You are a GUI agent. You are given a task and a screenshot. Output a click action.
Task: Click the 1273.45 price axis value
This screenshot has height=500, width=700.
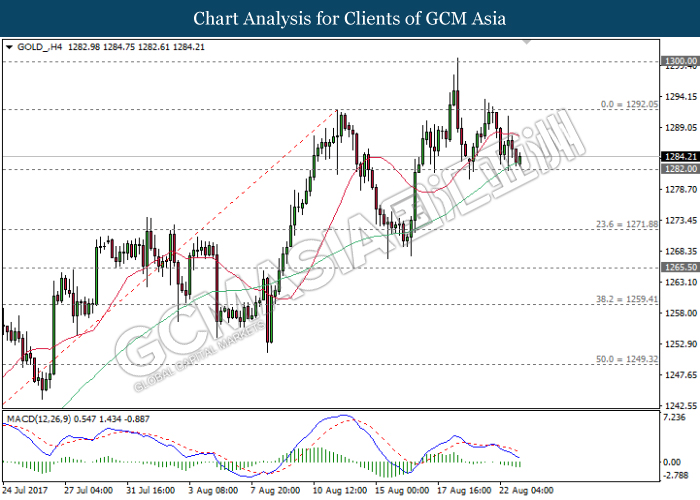pos(681,221)
